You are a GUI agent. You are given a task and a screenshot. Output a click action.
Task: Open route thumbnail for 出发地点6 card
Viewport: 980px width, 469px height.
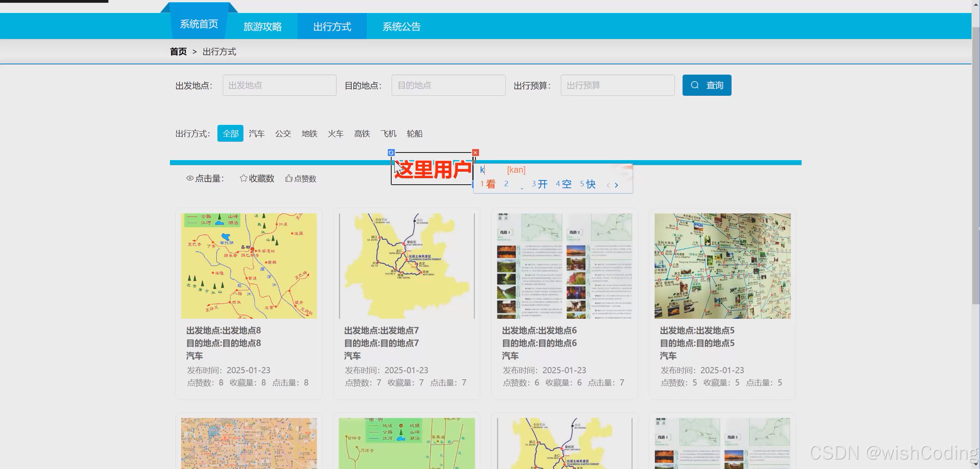(565, 266)
